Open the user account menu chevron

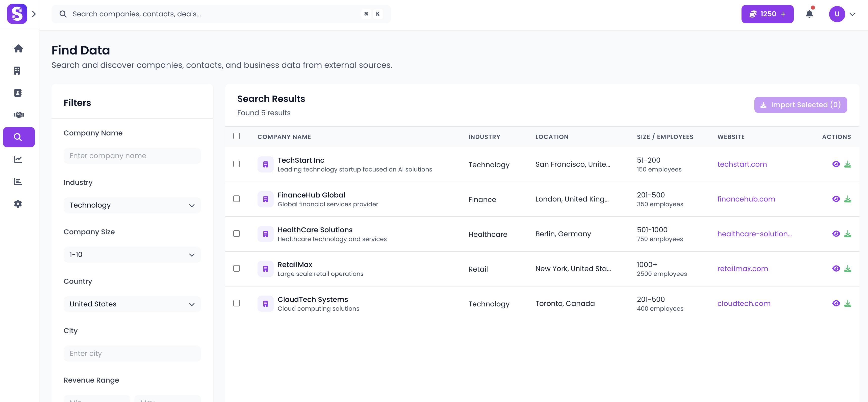tap(853, 14)
